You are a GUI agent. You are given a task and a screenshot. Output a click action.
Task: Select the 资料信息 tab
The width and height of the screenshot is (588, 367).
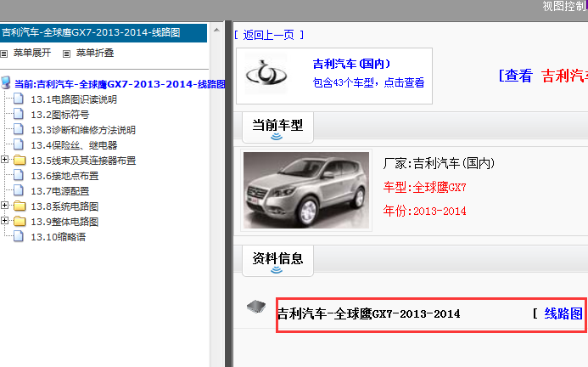pos(277,261)
